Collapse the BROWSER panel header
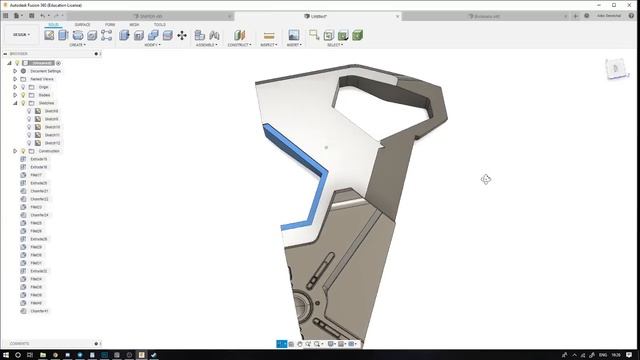This screenshot has height=360, width=640. pyautogui.click(x=5, y=53)
